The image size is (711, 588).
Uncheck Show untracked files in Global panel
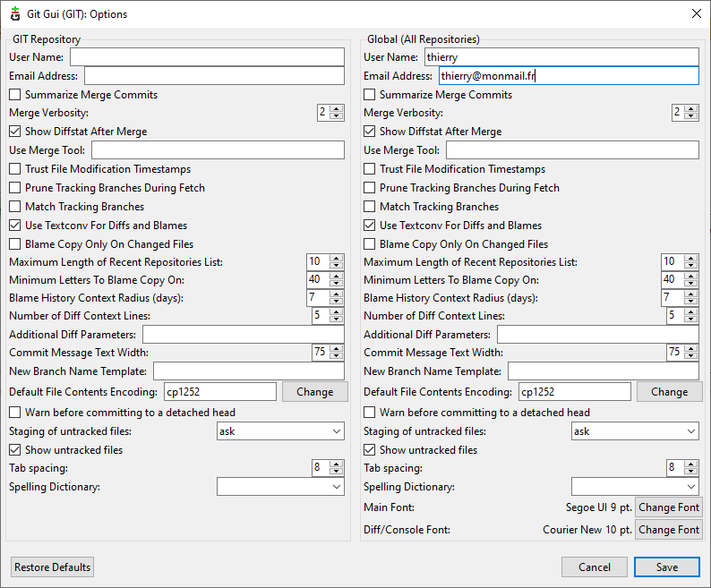[x=370, y=450]
